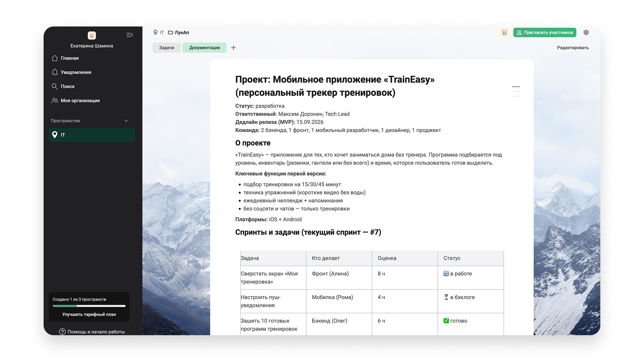Image resolution: width=644 pixels, height=362 pixels.
Task: Click the 4 ч estimate cell
Action: [405, 301]
